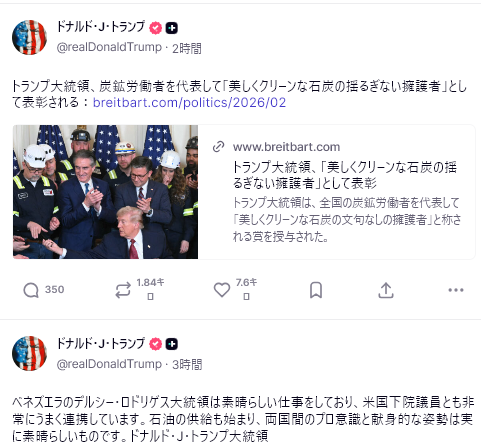Click the black plus badge on first post
Image resolution: width=481 pixels, height=447 pixels.
(172, 28)
